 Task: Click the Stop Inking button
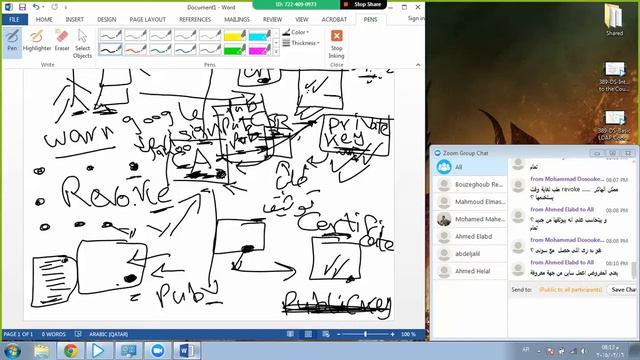[x=336, y=44]
